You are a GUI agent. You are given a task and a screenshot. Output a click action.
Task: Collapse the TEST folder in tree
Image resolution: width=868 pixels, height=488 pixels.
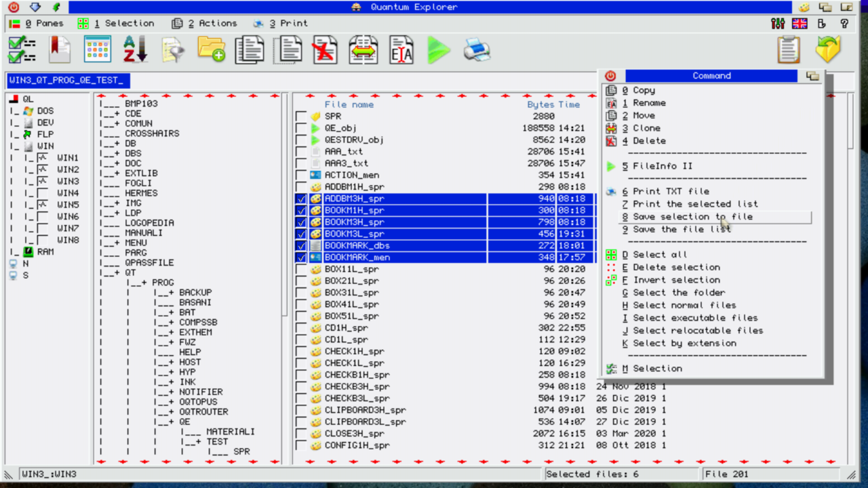click(199, 442)
